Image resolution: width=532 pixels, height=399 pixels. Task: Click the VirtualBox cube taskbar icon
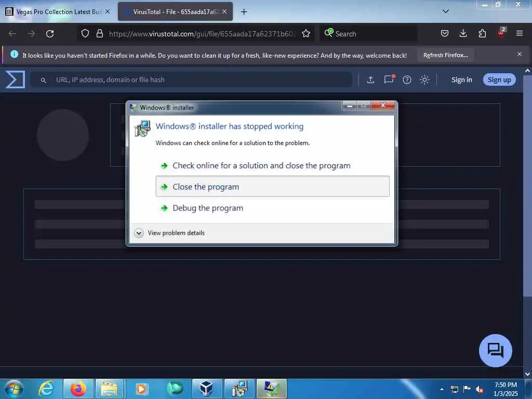pyautogui.click(x=207, y=389)
